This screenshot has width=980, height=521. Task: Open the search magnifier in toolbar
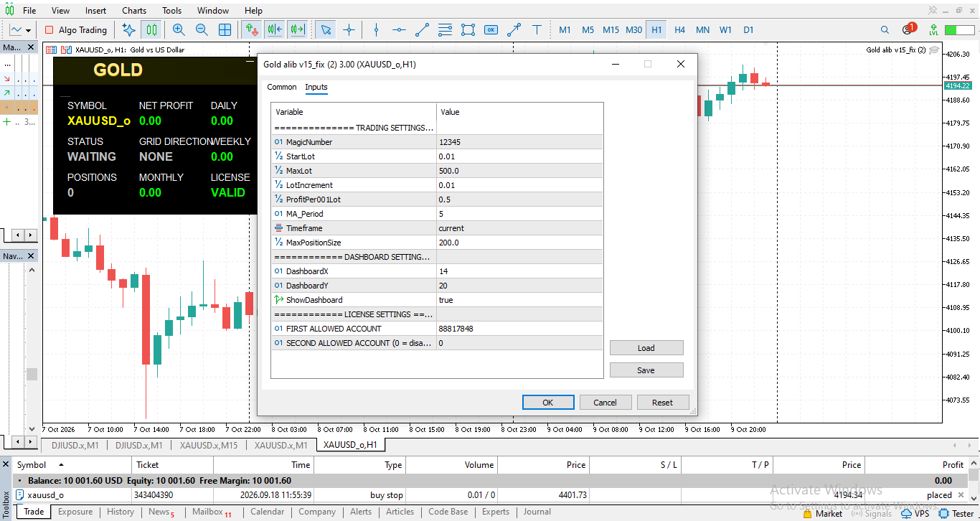[885, 30]
